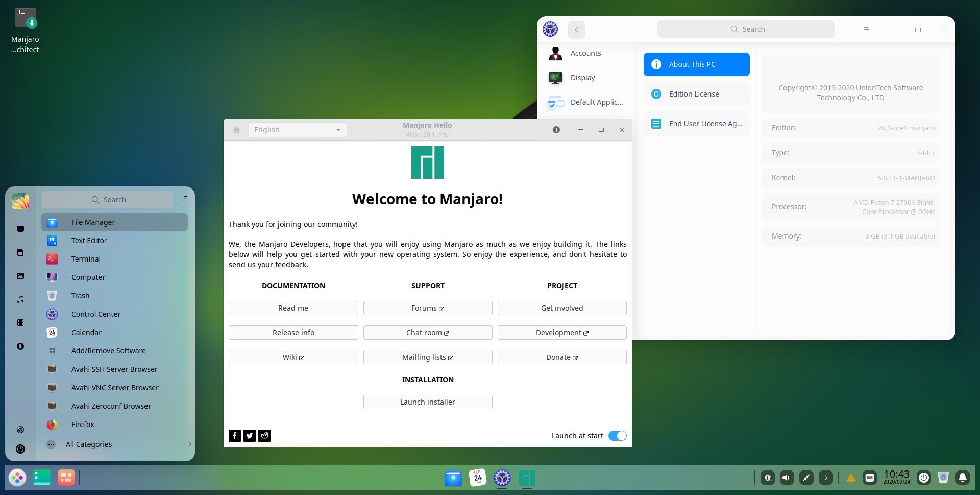Expand the tray arrow on the dock
Screen dimensions: 980x495
point(826,478)
